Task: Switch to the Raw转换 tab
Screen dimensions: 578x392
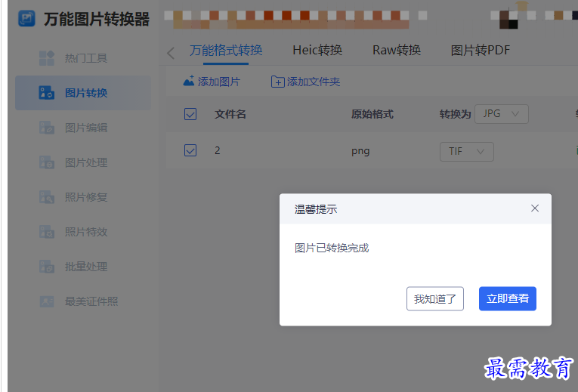Action: [397, 50]
